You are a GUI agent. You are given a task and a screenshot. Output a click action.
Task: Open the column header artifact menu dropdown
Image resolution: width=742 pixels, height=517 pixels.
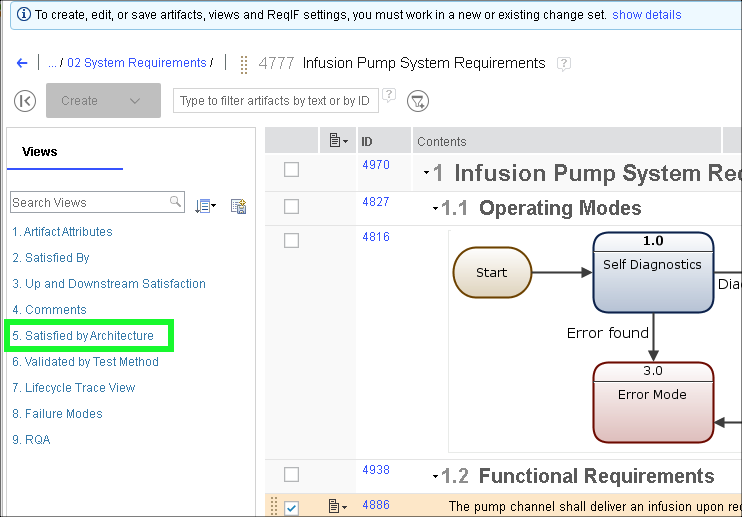[x=338, y=141]
